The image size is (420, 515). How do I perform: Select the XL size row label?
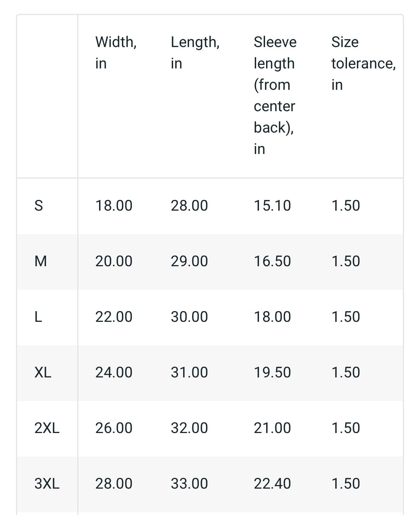[x=43, y=372]
